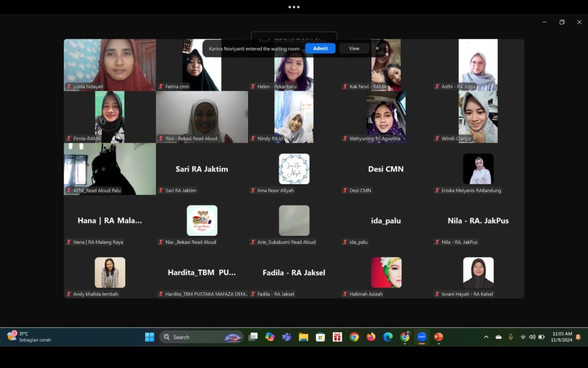The width and height of the screenshot is (588, 368).
Task: Open the Windows Start menu
Action: point(149,337)
